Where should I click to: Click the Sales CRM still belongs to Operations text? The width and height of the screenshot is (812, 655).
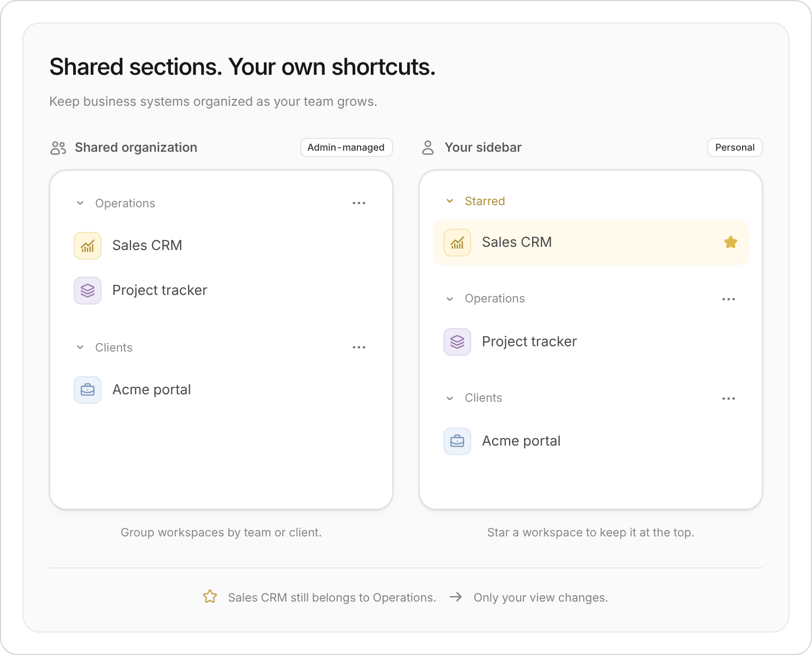[332, 597]
